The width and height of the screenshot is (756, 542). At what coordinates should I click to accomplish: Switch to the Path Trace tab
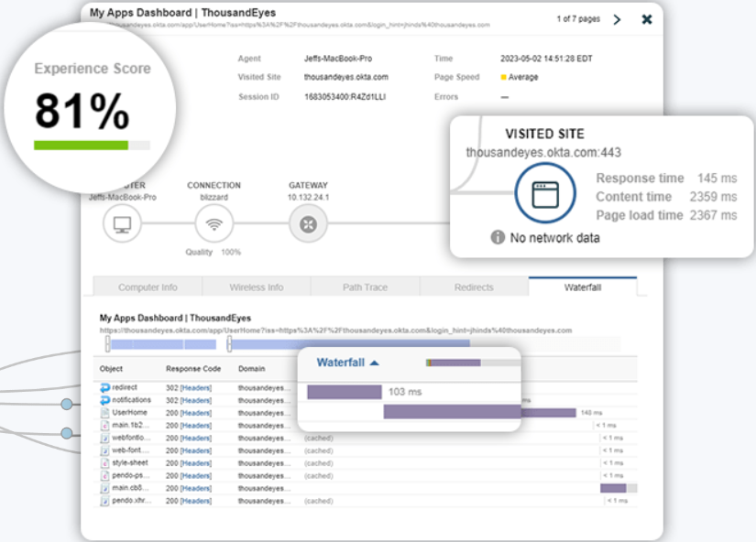[x=365, y=287]
